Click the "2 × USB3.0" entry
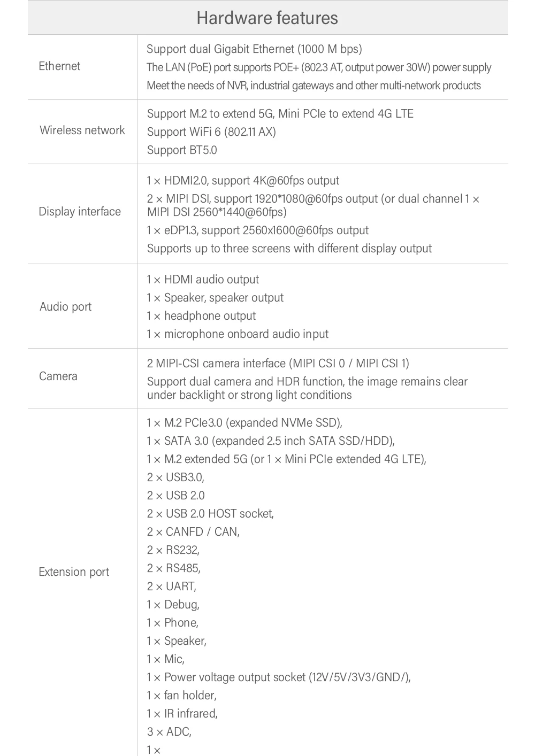Image resolution: width=535 pixels, height=756 pixels. click(x=175, y=477)
